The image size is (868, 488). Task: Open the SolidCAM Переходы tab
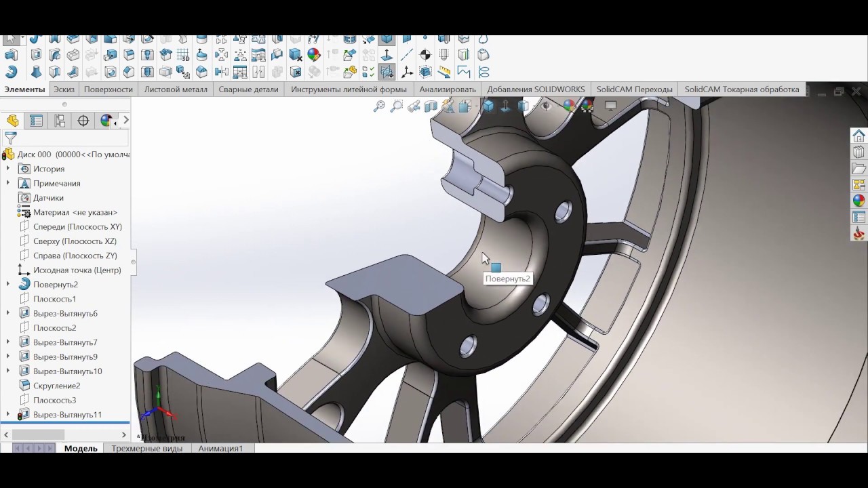(x=635, y=89)
